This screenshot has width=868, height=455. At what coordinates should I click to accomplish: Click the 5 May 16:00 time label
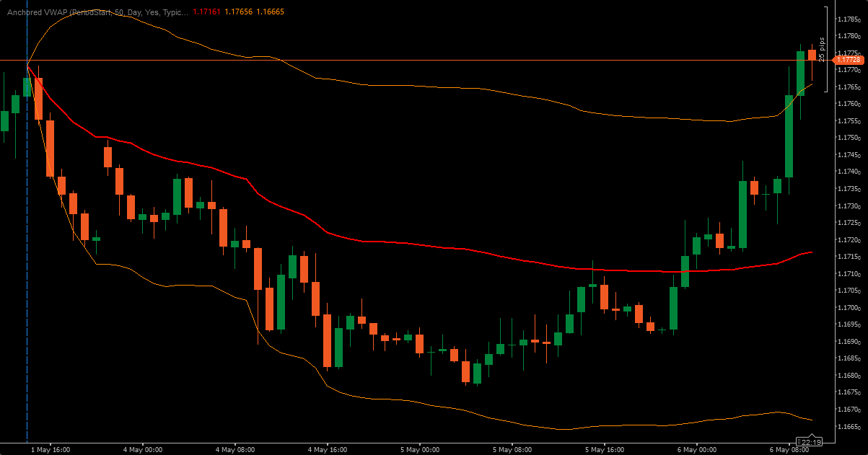click(605, 450)
